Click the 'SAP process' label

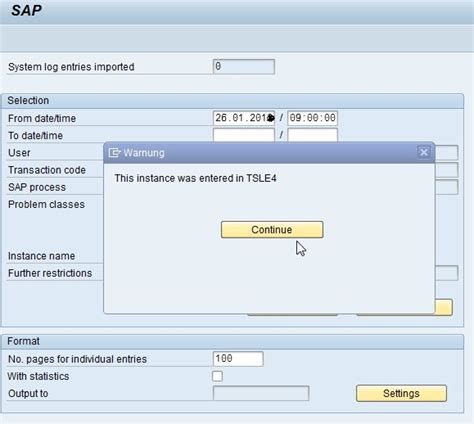coord(37,187)
